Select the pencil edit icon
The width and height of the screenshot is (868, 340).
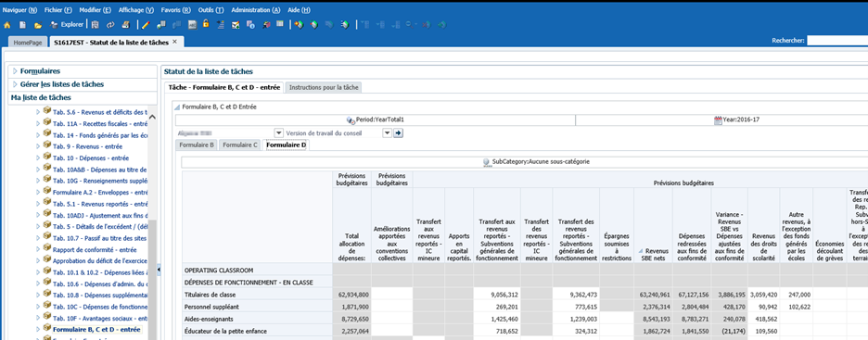[x=146, y=25]
